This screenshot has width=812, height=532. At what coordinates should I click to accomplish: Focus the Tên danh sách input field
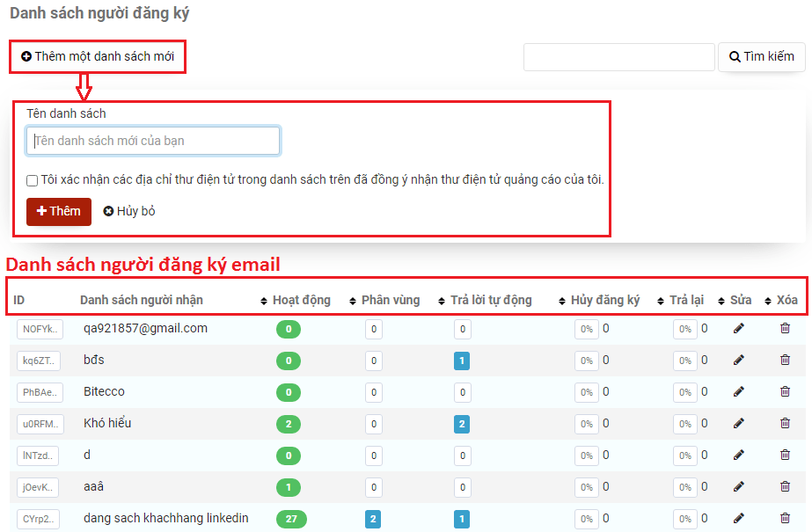tap(153, 141)
